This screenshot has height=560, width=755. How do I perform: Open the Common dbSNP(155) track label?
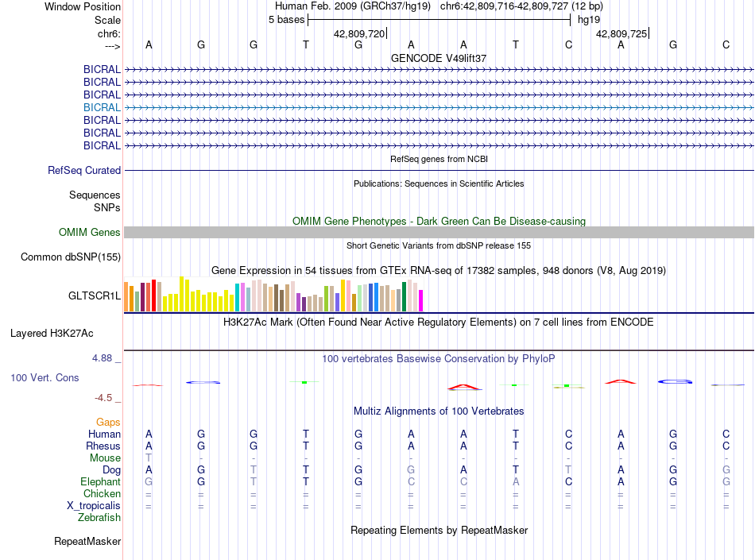click(71, 257)
